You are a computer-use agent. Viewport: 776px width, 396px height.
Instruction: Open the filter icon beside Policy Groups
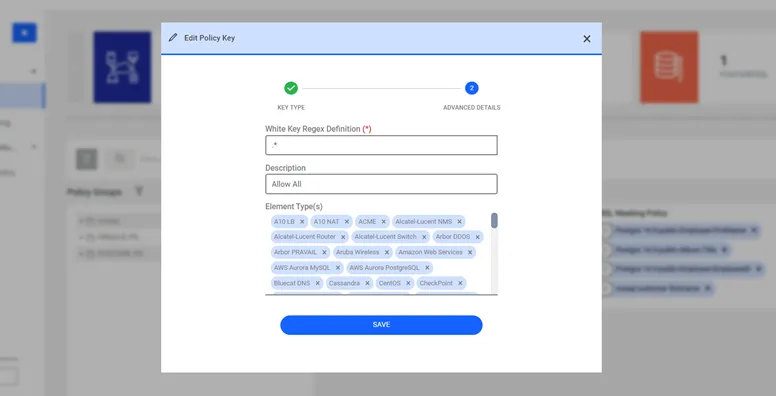click(139, 191)
